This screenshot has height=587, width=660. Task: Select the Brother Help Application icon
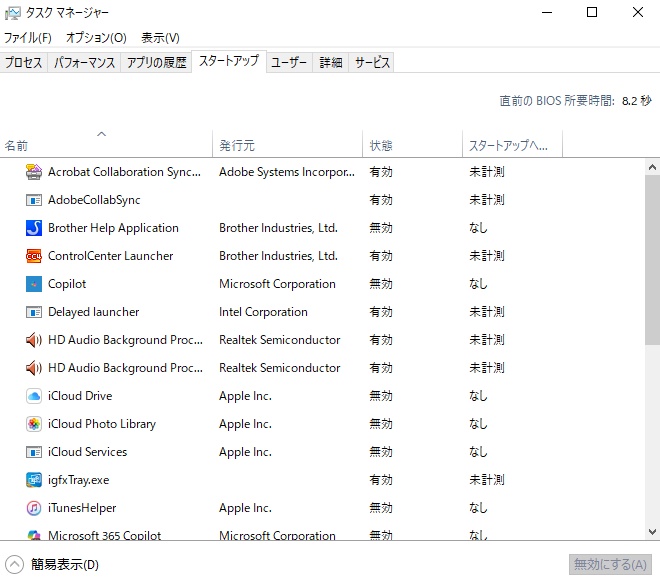pyautogui.click(x=34, y=228)
